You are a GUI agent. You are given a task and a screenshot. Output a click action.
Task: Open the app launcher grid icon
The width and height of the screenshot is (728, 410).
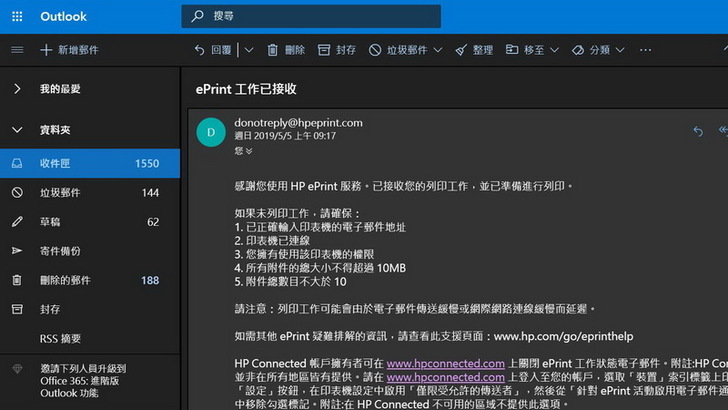point(17,17)
